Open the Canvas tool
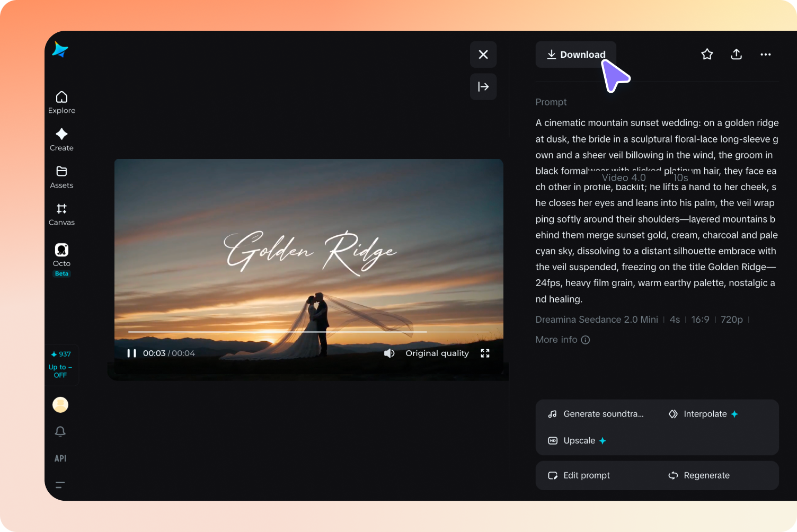The height and width of the screenshot is (532, 797). tap(61, 215)
